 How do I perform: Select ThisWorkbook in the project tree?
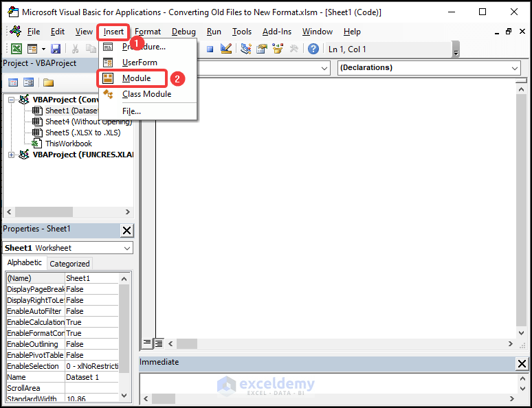[x=69, y=144]
